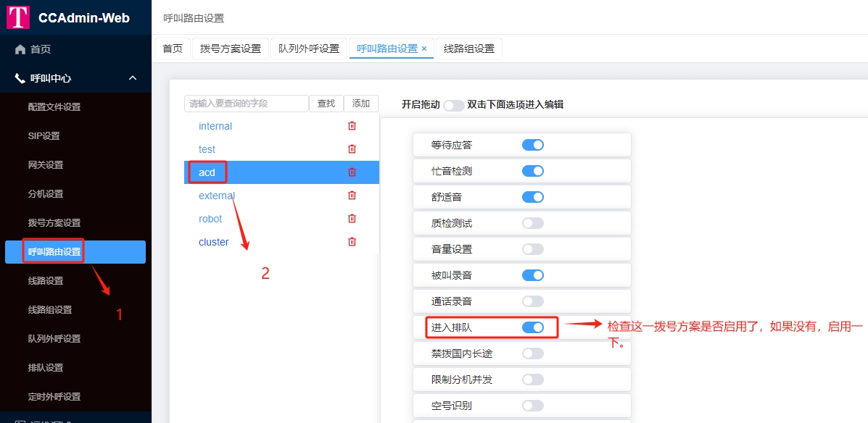Screen dimensions: 868x423
Task: Click the 添加 button
Action: pyautogui.click(x=360, y=104)
